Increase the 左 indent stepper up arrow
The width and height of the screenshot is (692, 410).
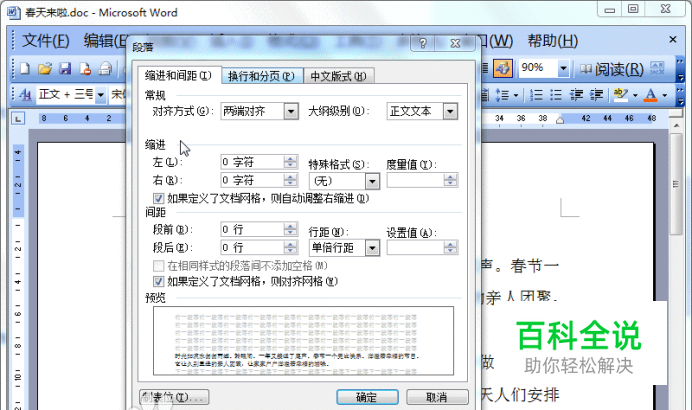point(290,158)
